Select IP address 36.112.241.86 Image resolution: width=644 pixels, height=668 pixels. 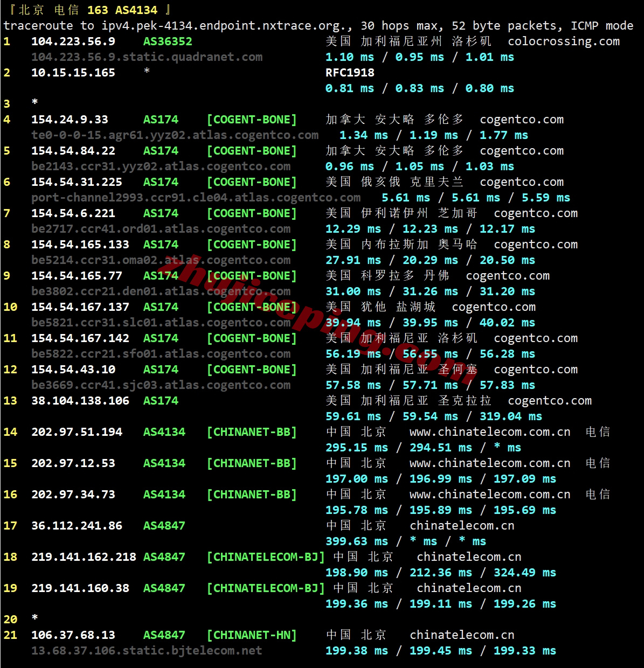(x=77, y=526)
